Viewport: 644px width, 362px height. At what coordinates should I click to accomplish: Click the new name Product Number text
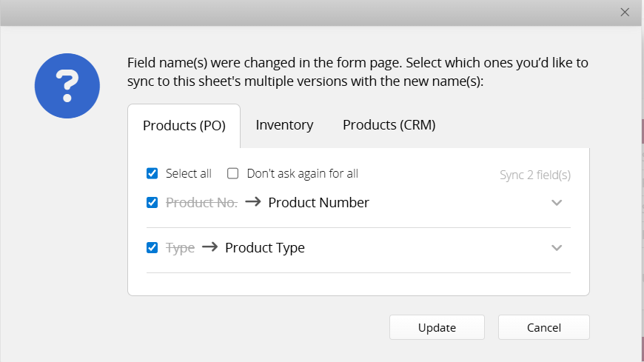(x=319, y=203)
